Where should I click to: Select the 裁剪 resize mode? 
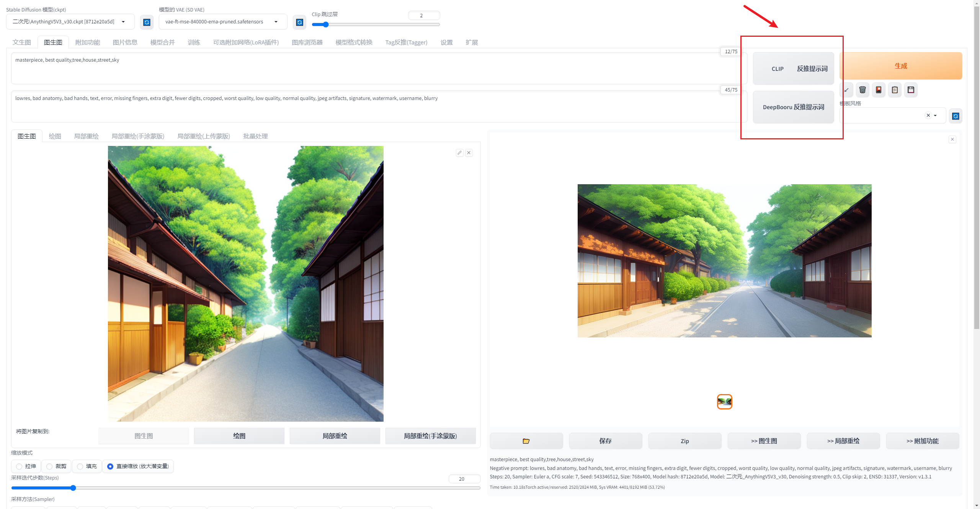pyautogui.click(x=49, y=466)
